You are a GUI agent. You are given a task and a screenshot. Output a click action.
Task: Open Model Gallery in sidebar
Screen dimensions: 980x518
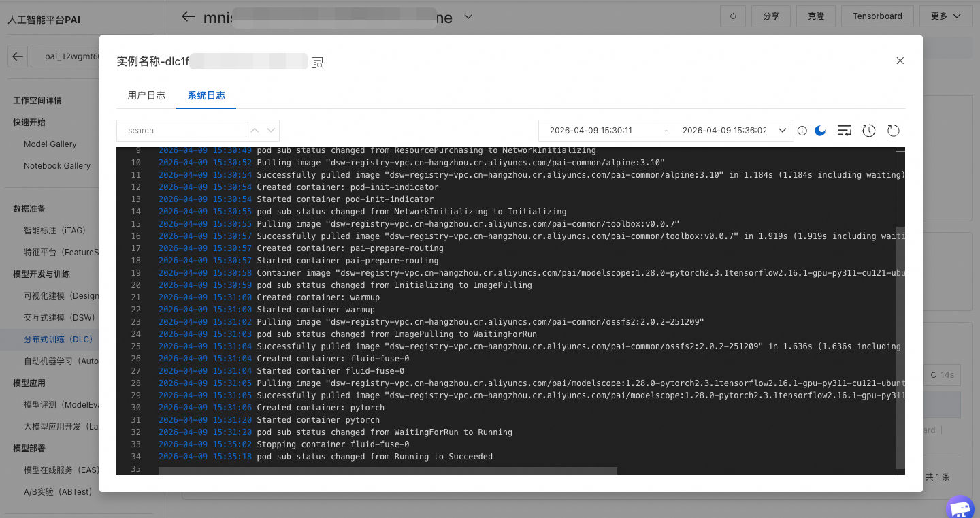50,144
